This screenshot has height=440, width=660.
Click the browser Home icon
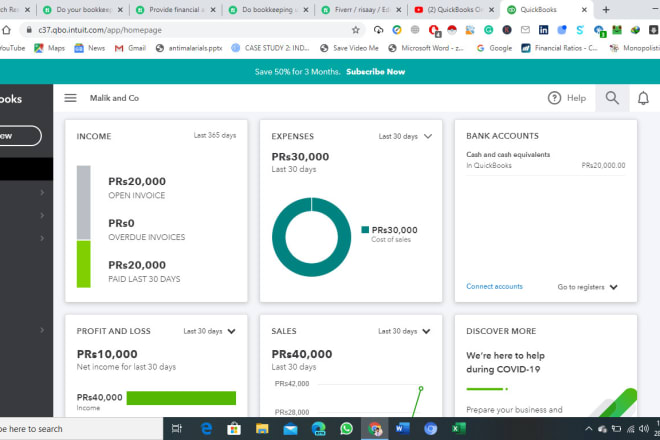click(6, 30)
